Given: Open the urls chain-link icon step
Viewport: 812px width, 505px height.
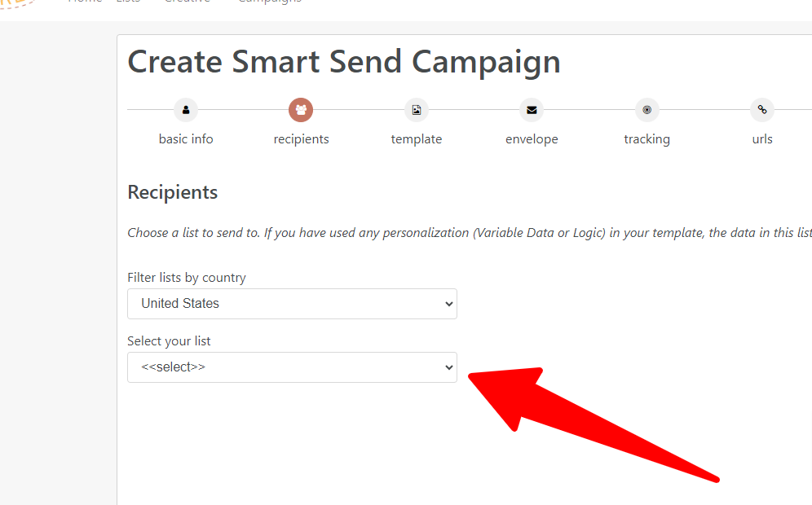Looking at the screenshot, I should pos(762,110).
